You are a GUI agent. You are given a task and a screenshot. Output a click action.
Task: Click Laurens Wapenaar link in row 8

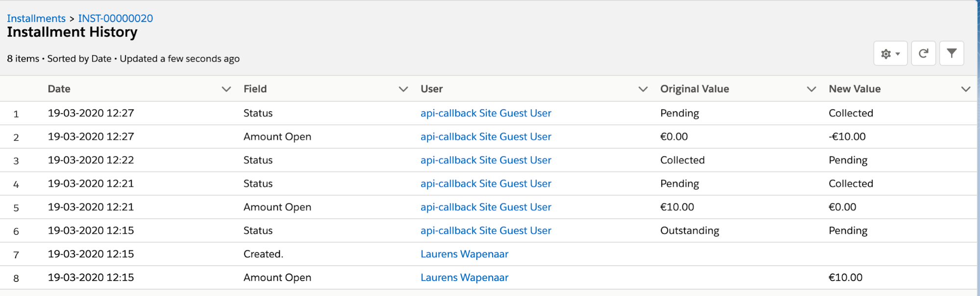(464, 278)
